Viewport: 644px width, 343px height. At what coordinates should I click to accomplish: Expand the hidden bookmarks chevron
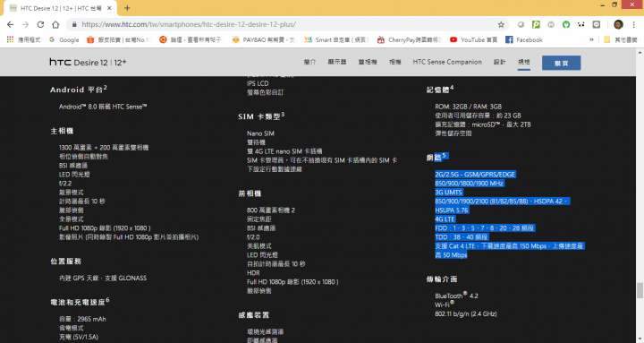(591, 40)
